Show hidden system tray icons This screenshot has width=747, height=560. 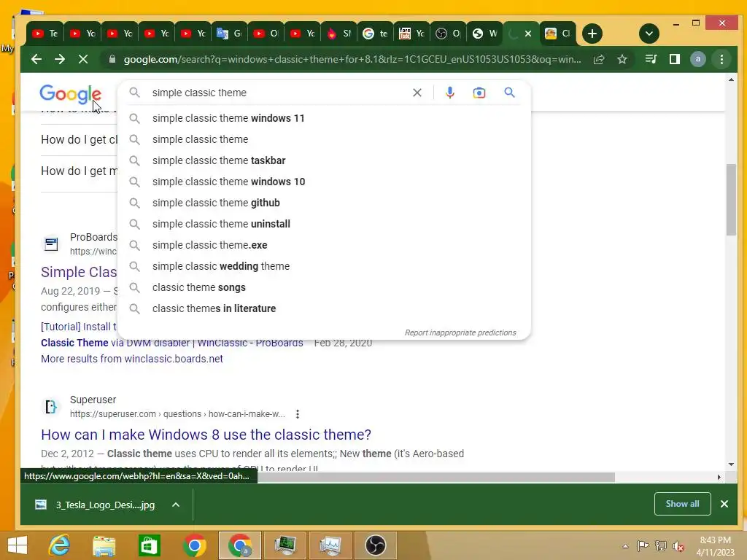[625, 546]
